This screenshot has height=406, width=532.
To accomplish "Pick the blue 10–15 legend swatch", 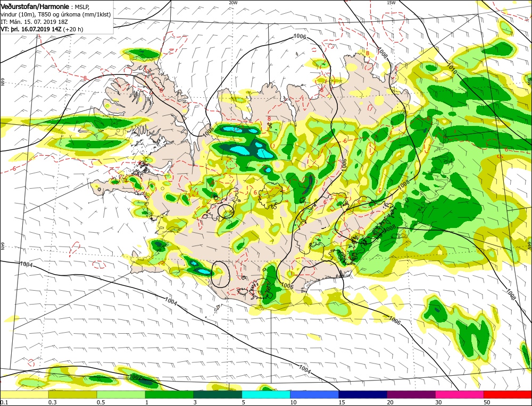I will (x=314, y=394).
